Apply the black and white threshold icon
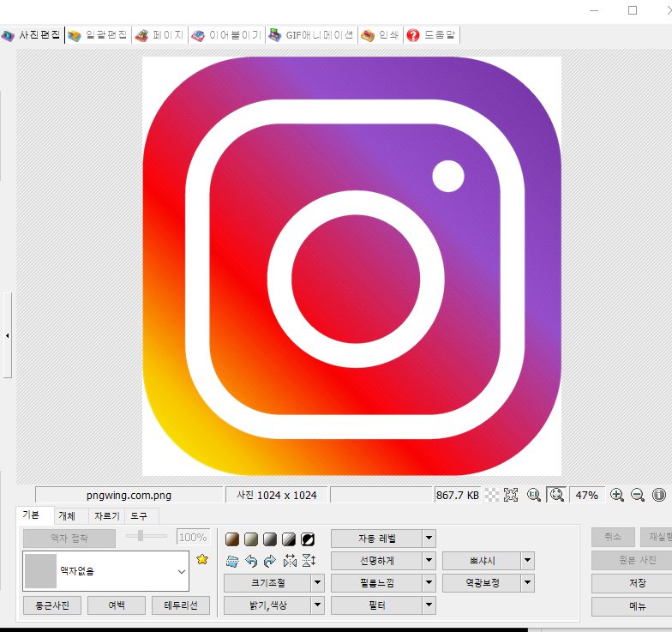This screenshot has width=672, height=632. tap(289, 539)
